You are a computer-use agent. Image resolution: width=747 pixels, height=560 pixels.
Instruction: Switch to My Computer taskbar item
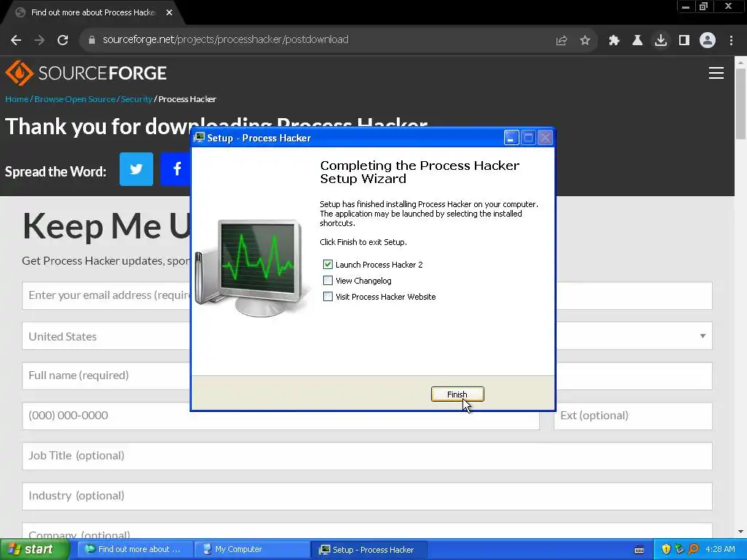[x=251, y=550]
